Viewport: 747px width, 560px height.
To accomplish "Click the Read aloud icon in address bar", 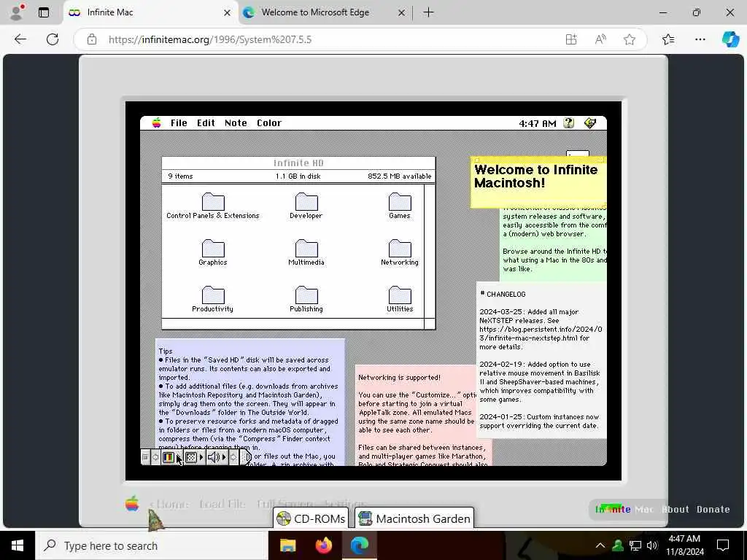I will 600,39.
